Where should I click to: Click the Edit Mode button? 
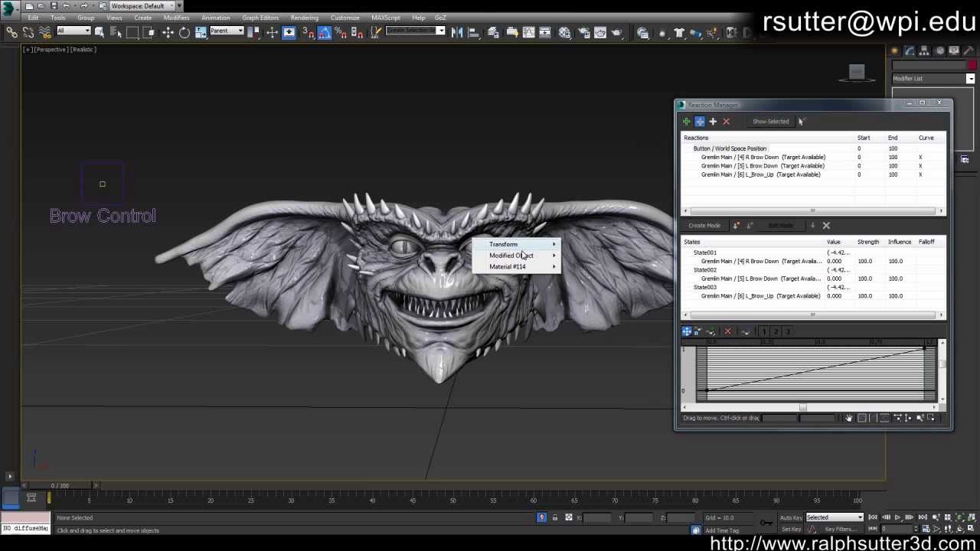point(781,226)
